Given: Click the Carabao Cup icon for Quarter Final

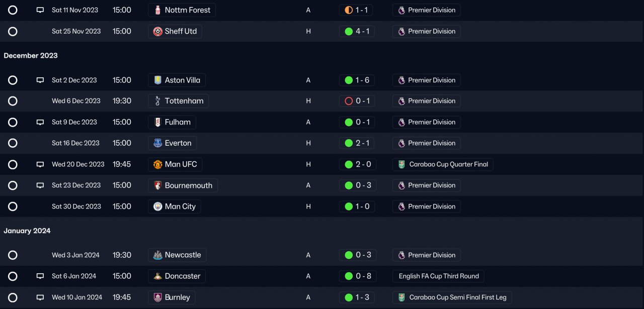Looking at the screenshot, I should [x=401, y=164].
